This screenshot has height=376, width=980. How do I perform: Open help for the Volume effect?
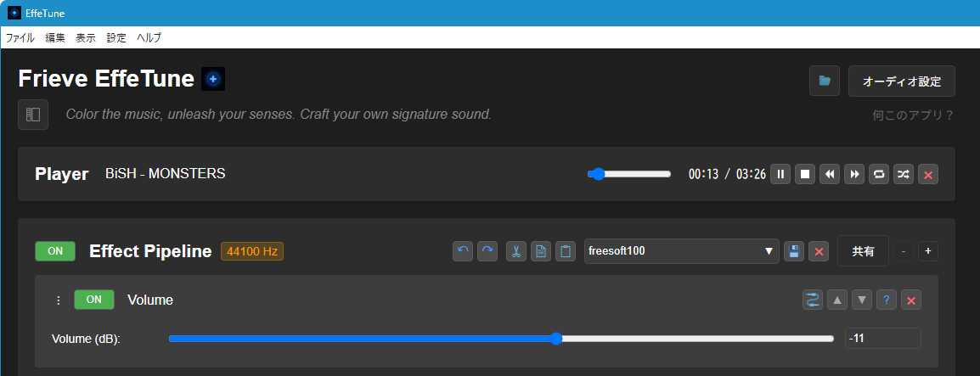887,300
